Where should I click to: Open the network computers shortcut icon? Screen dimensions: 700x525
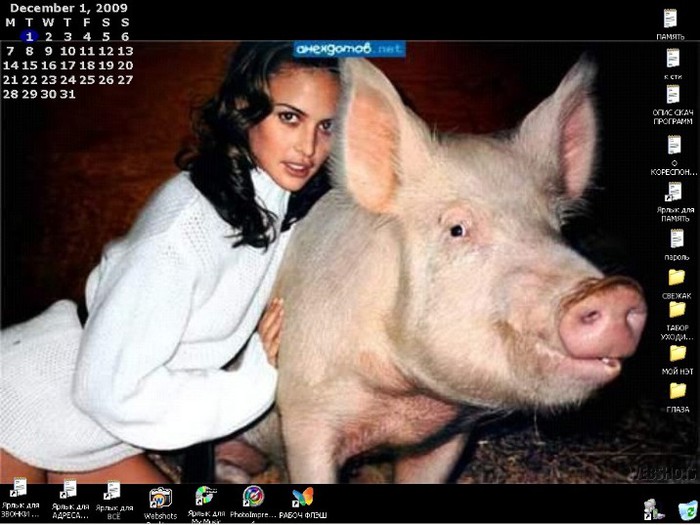point(654,510)
